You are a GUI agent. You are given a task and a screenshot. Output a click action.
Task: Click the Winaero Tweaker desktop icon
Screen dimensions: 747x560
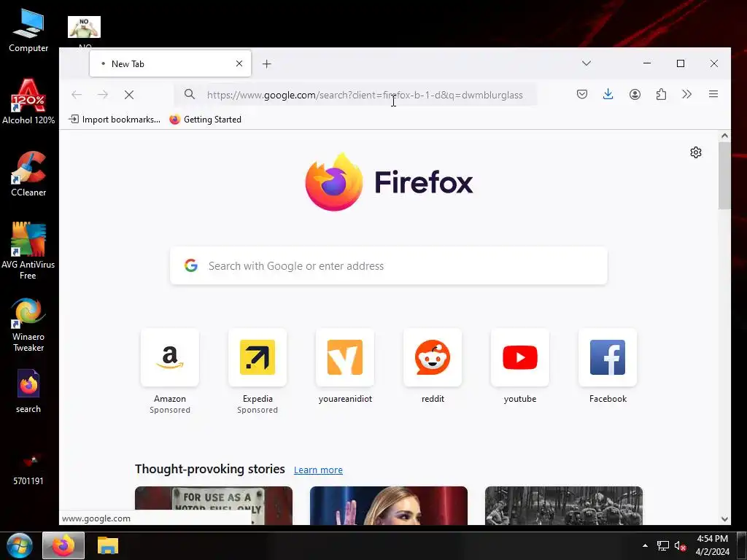point(28,325)
